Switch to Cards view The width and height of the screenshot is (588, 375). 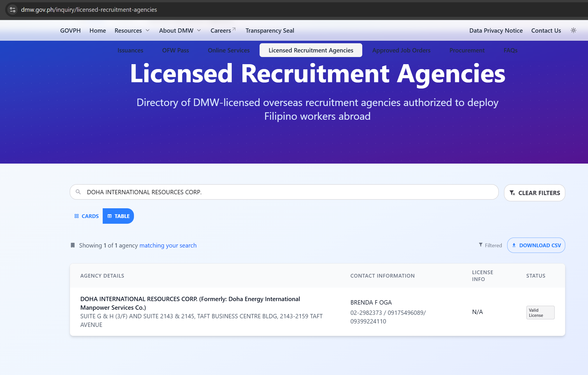pyautogui.click(x=86, y=216)
